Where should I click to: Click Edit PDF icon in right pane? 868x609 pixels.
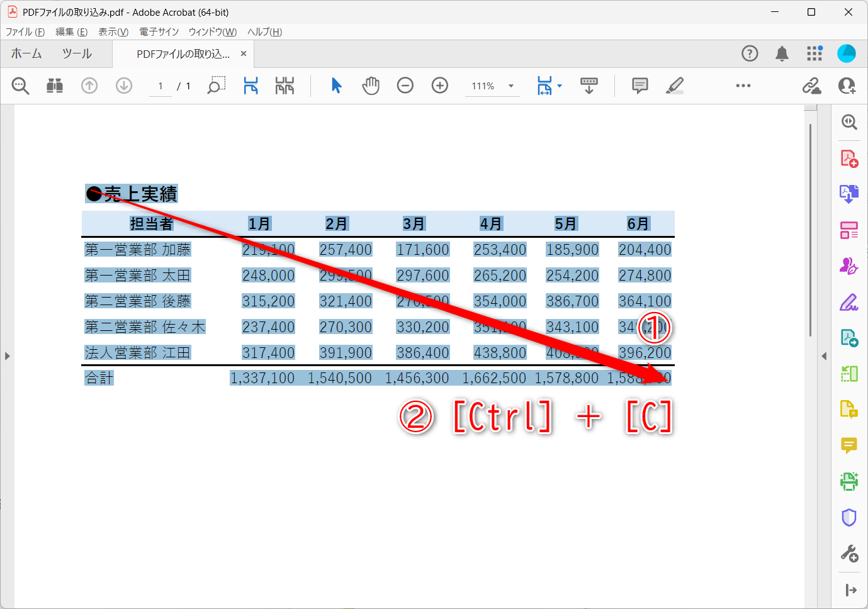tap(849, 338)
